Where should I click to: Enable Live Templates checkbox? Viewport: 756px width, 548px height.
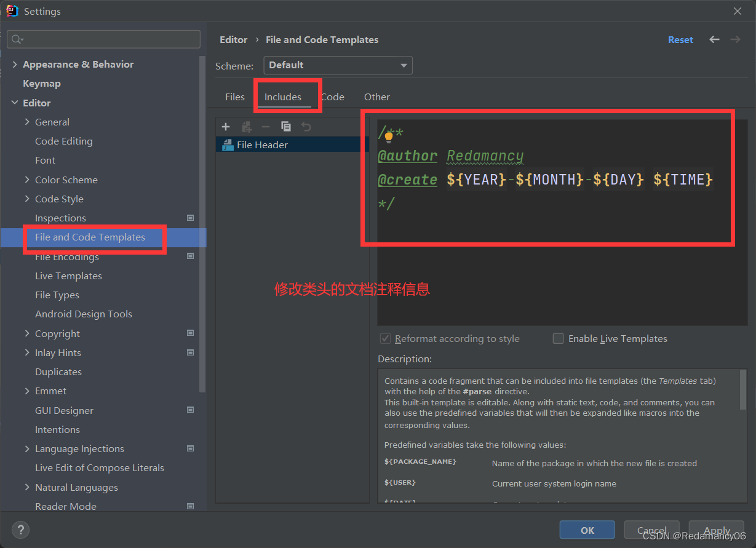click(x=558, y=338)
